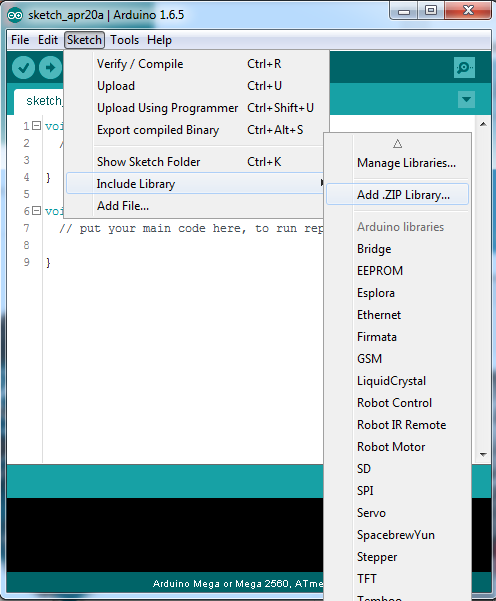This screenshot has height=601, width=496.
Task: Include the SPI library
Action: [x=397, y=491]
